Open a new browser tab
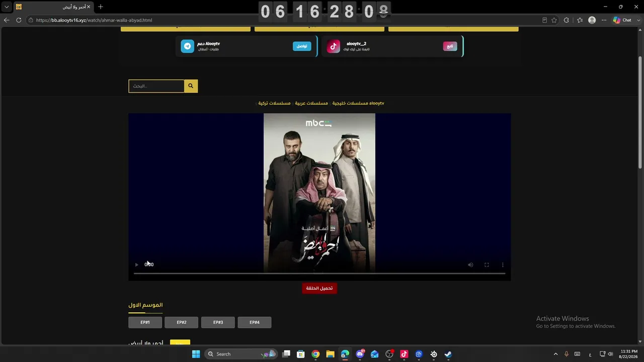This screenshot has height=362, width=644. coord(101,7)
